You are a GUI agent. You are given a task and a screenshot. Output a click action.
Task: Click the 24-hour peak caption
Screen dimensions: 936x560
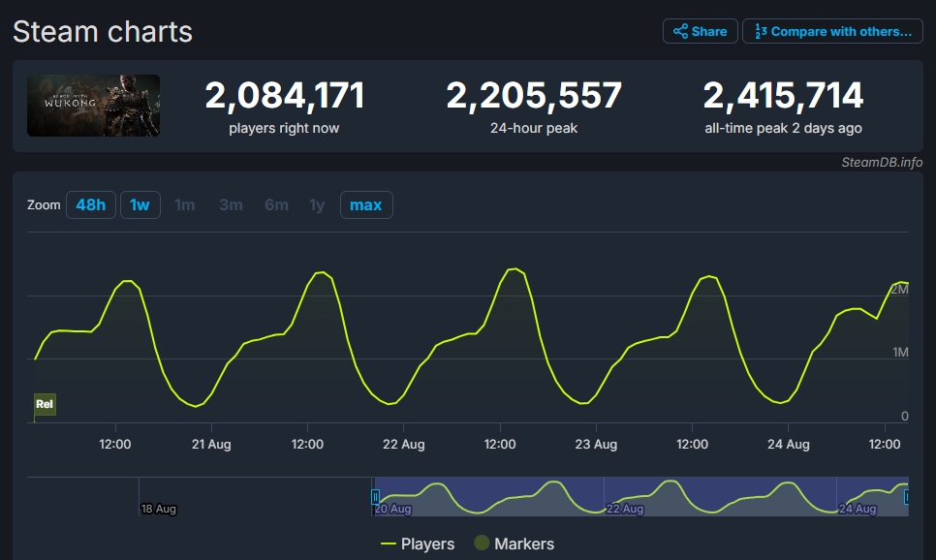(x=534, y=128)
